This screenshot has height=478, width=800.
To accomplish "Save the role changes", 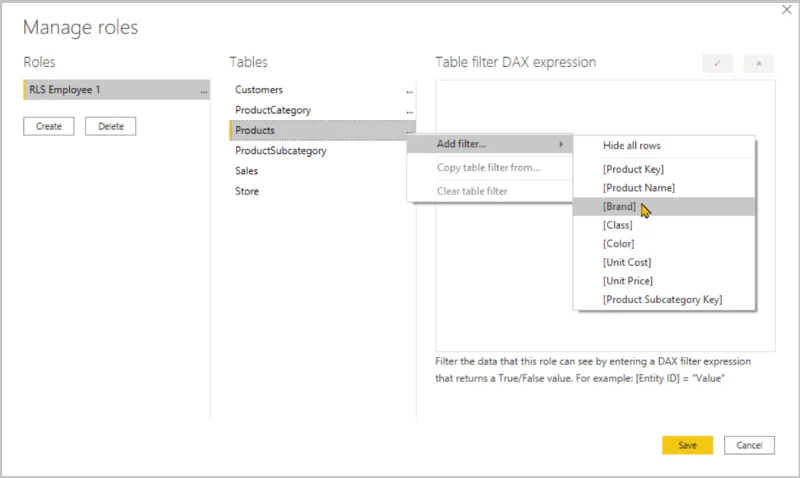I will click(x=687, y=445).
